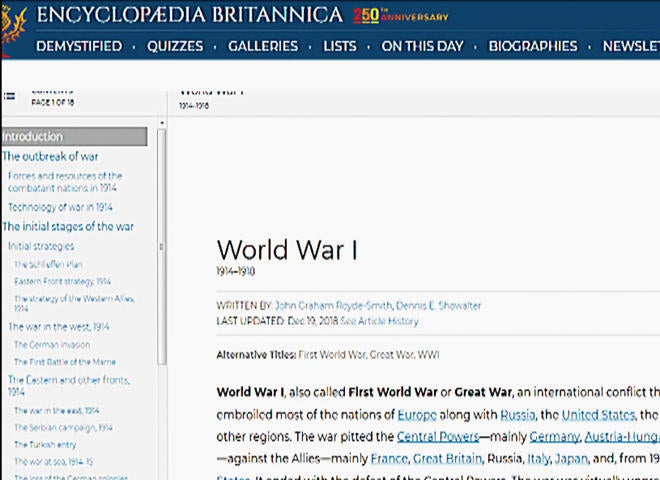This screenshot has height=480, width=660.
Task: Open The strategy of the Western Allies entry
Action: 74,303
